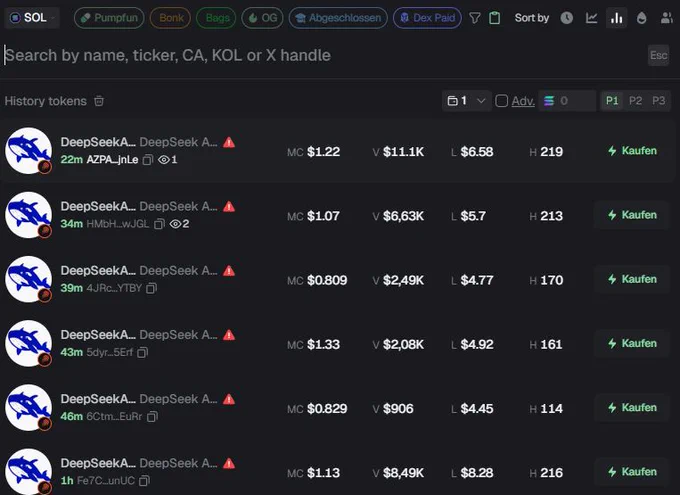Buy the 46m DeepSeek token via Kaufen
The height and width of the screenshot is (495, 680).
(632, 407)
